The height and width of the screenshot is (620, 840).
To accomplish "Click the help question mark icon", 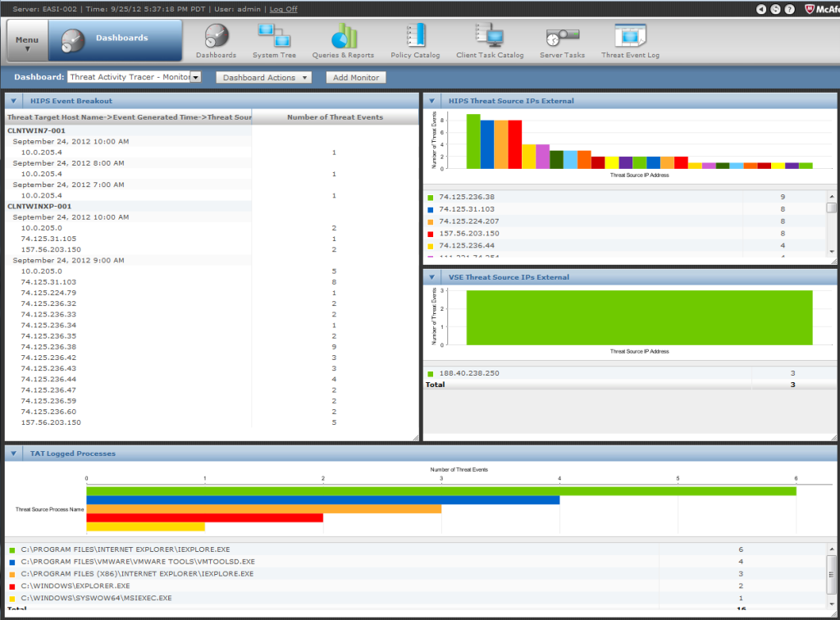I will tap(789, 9).
